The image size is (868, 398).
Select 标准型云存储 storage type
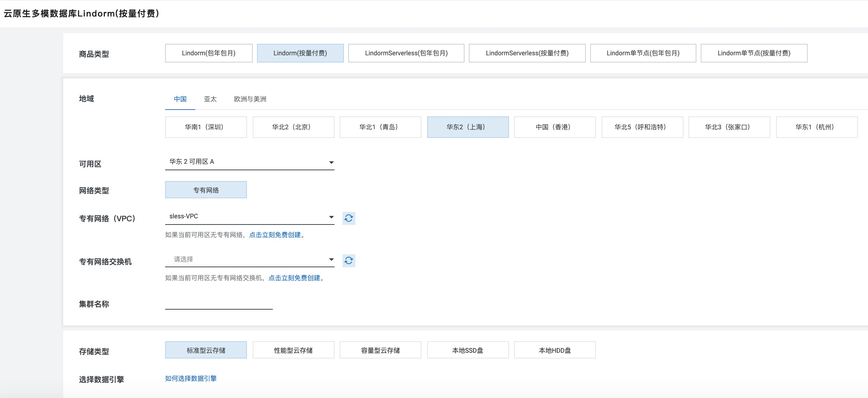tap(206, 350)
